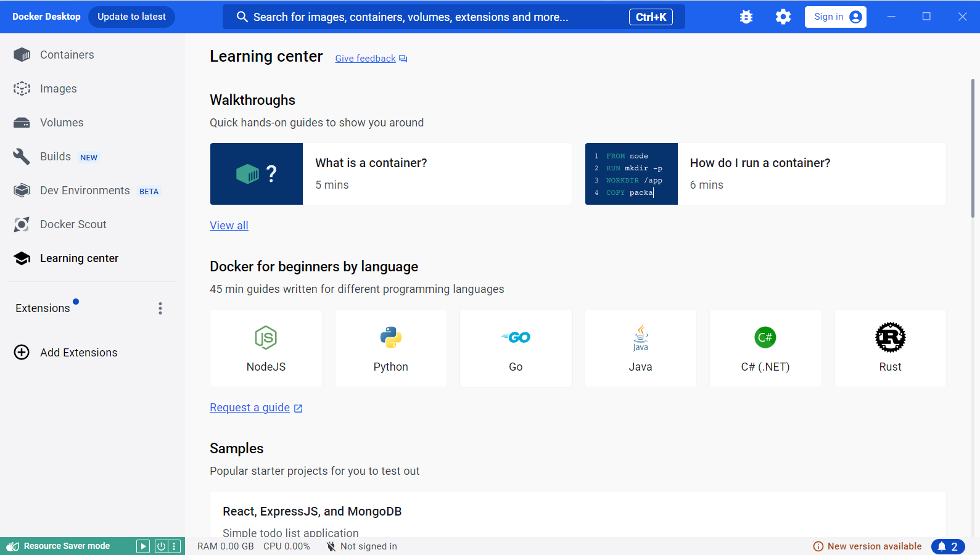Open the Images sidebar section

(x=93, y=89)
